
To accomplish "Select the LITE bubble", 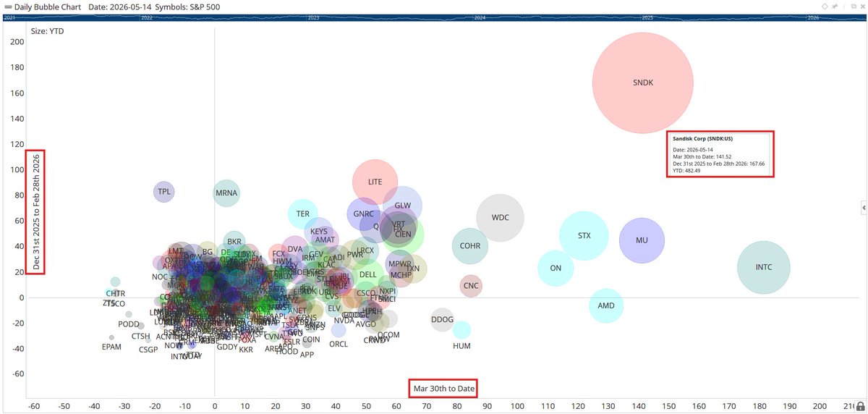I will (375, 182).
